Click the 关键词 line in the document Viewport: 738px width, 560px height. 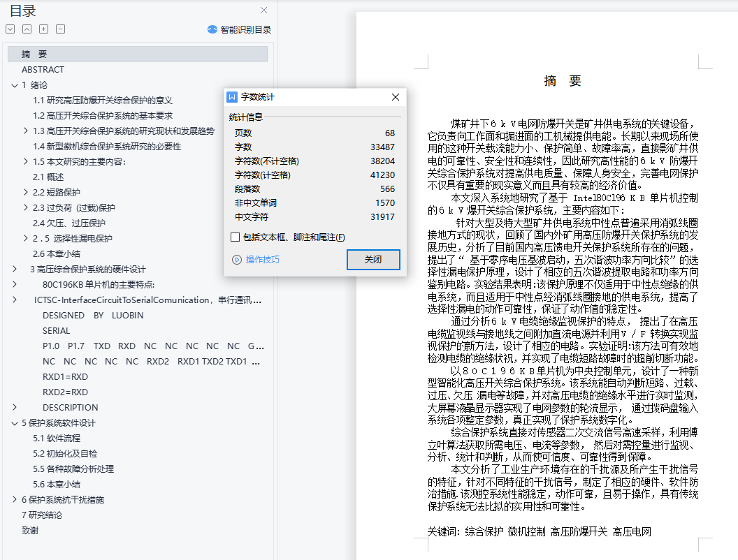point(540,532)
